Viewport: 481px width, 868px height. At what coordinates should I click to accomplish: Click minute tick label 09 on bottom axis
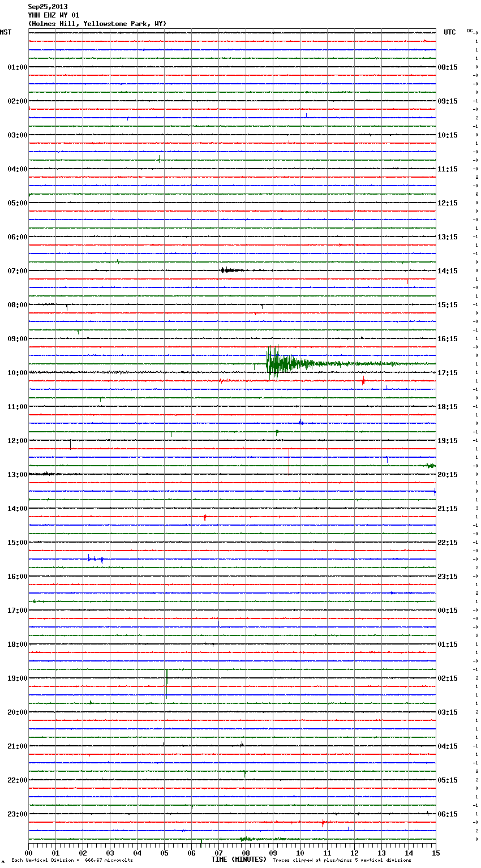coord(273,852)
